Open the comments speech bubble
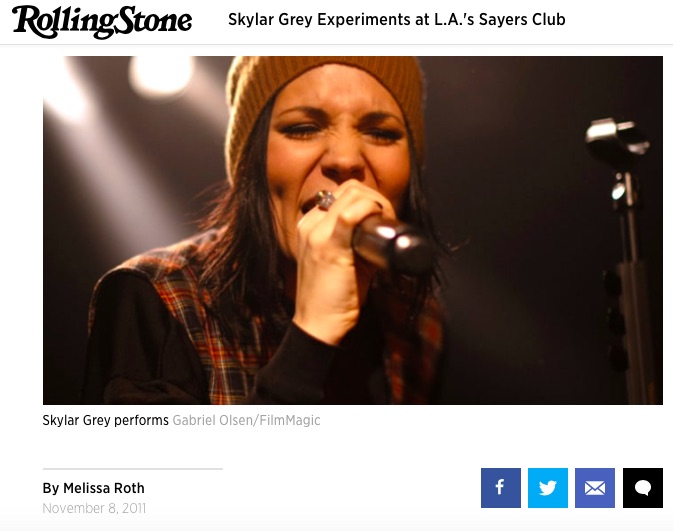Screen dimensions: 673x531 643,488
